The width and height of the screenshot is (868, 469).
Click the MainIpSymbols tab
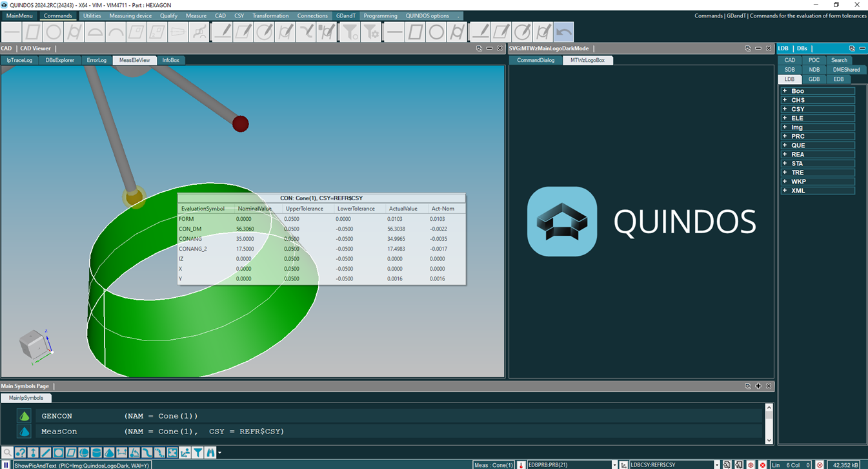[x=26, y=398]
